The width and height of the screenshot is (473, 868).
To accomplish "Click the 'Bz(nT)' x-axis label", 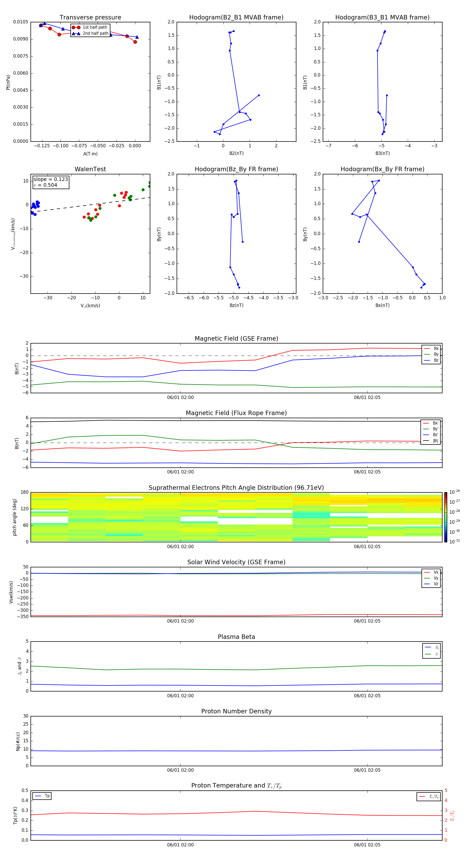I will [x=236, y=305].
